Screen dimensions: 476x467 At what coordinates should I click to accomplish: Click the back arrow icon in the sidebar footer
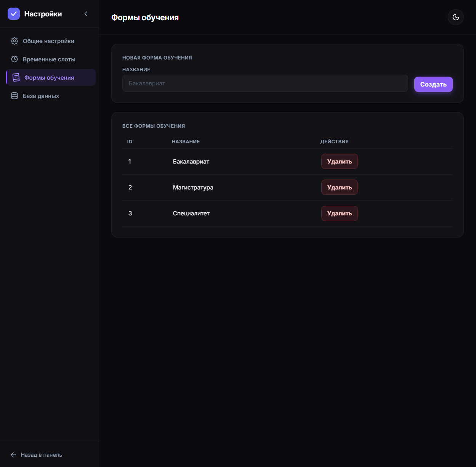coord(13,455)
